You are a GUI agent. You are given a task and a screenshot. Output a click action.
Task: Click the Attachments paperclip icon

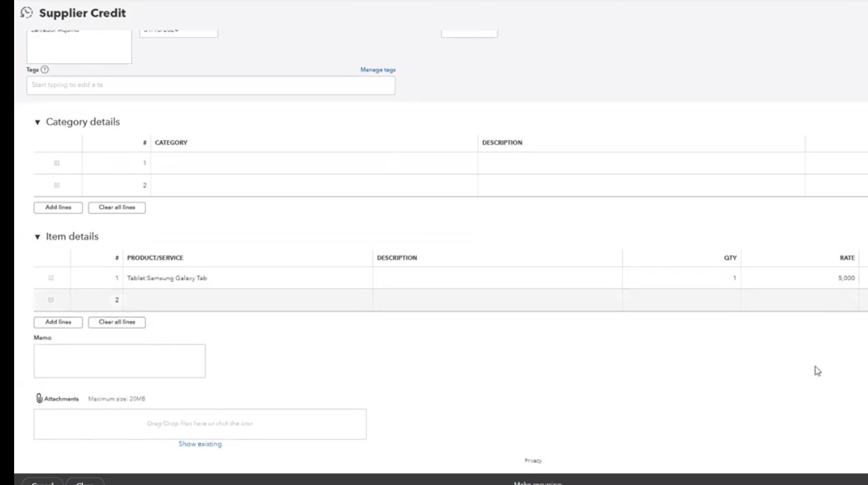(39, 398)
